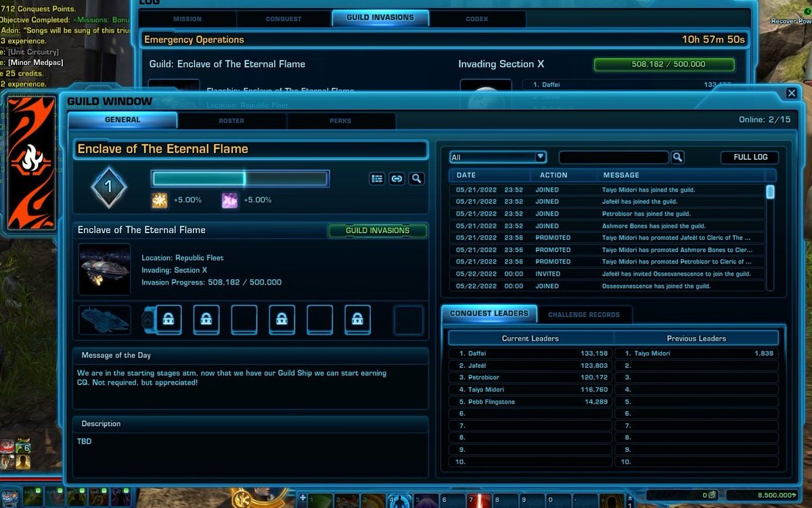812x508 pixels.
Task: Select the GENERAL tab
Action: (x=122, y=120)
